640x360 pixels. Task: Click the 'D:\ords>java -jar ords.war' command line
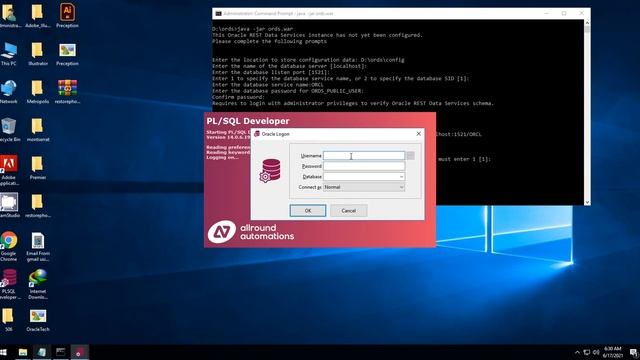(x=252, y=29)
